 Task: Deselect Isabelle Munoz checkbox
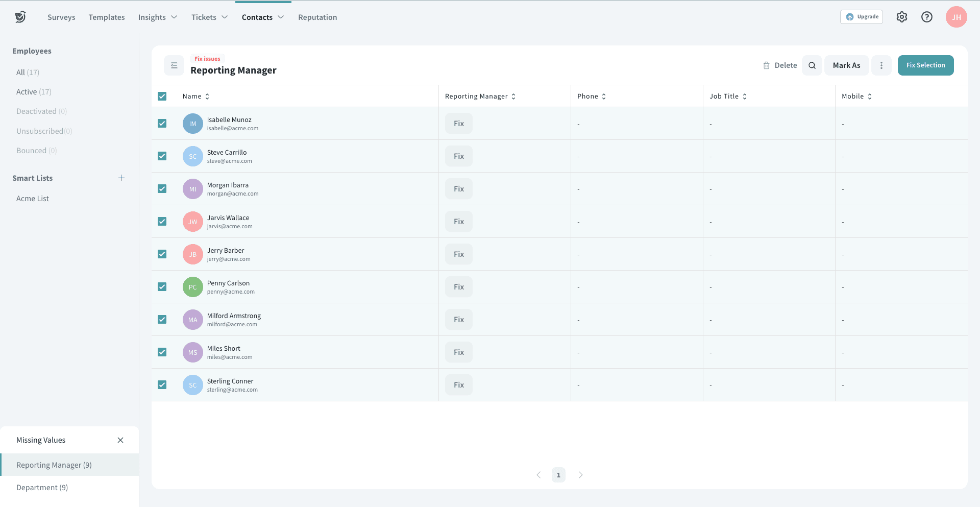(x=162, y=124)
